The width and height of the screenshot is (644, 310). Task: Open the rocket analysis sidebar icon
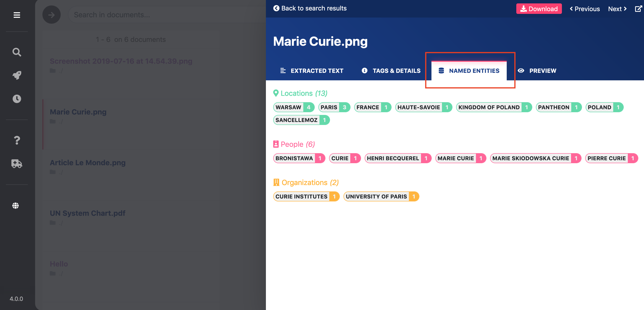[17, 75]
